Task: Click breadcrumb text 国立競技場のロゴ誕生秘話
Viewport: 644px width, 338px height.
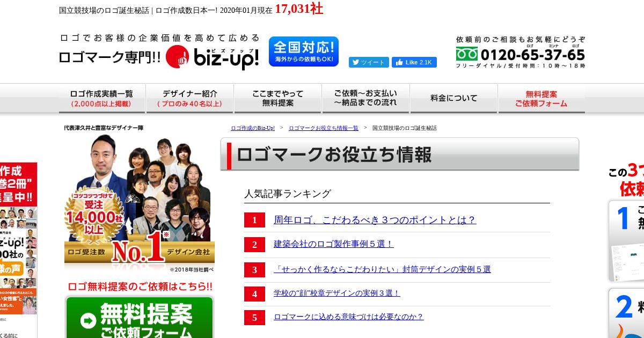Action: coord(404,128)
